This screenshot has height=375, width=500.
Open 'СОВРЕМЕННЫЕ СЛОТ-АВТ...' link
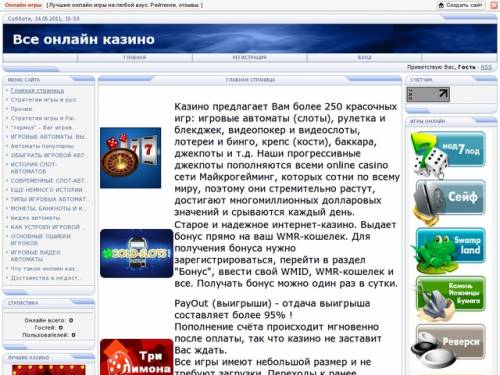pyautogui.click(x=49, y=181)
